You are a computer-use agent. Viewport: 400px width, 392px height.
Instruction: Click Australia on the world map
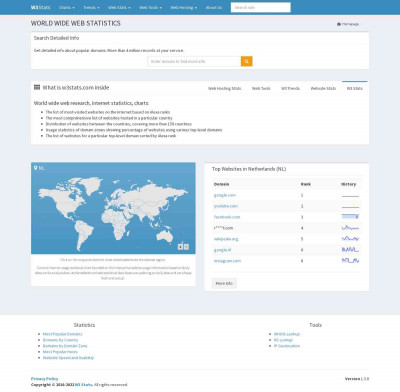(x=164, y=236)
